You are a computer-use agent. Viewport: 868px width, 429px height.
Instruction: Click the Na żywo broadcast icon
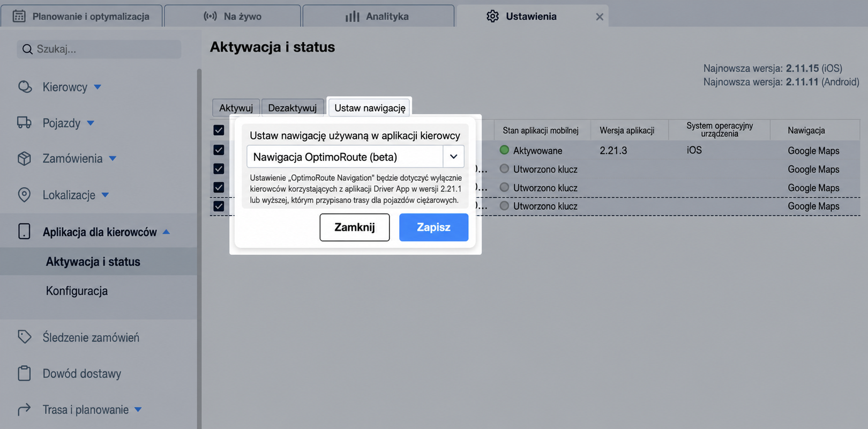pos(210,16)
